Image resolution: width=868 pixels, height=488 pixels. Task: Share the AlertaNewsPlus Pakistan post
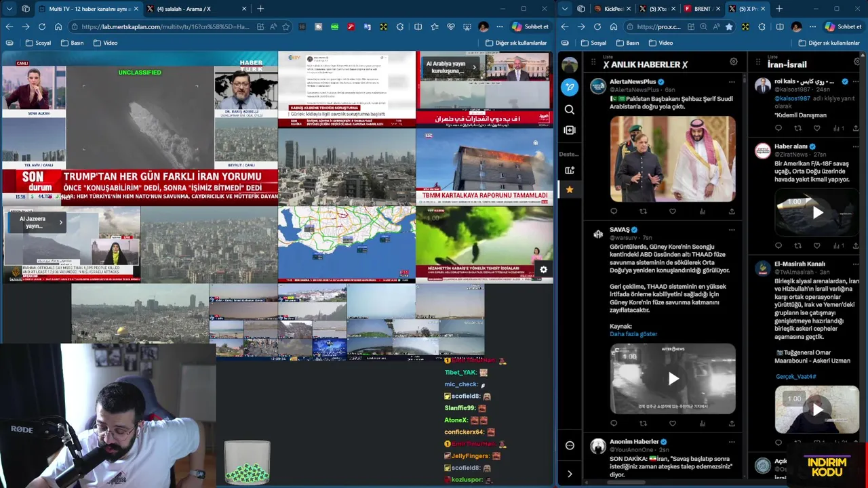[732, 211]
